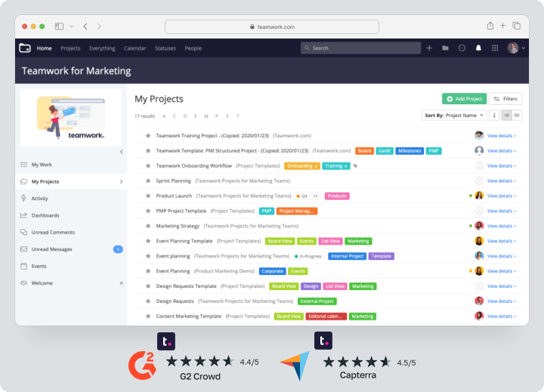Click the teamwork.com address bar
The height and width of the screenshot is (392, 544).
[x=272, y=26]
